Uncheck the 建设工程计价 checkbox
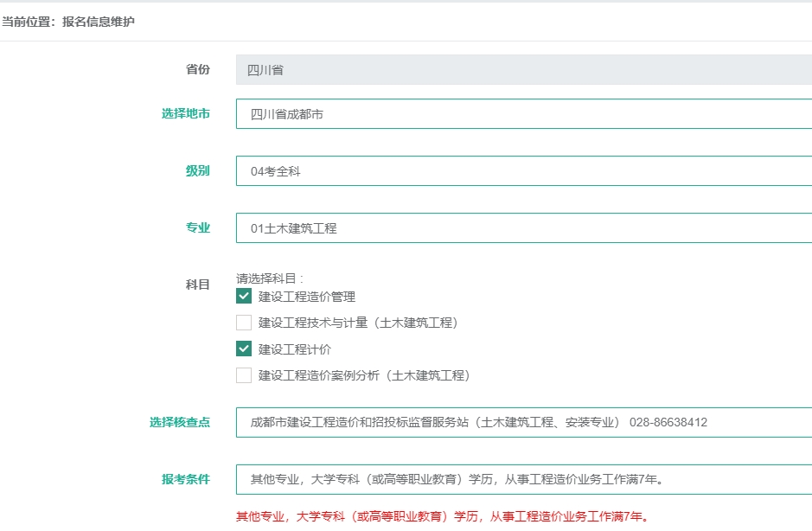 [x=244, y=349]
